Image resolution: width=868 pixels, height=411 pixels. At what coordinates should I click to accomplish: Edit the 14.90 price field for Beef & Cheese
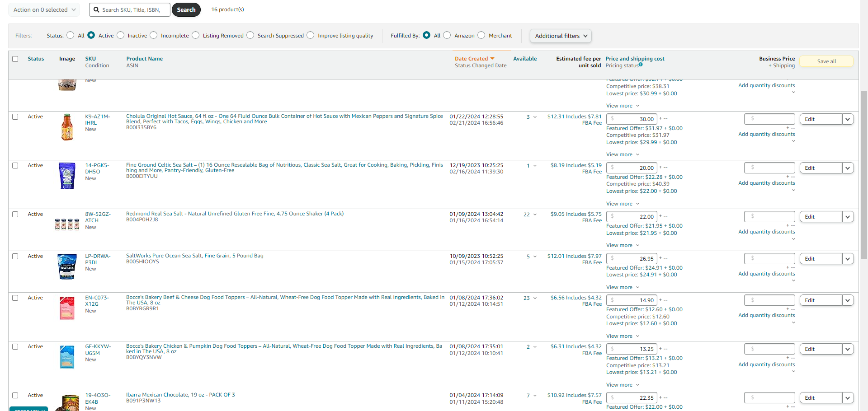click(x=632, y=300)
